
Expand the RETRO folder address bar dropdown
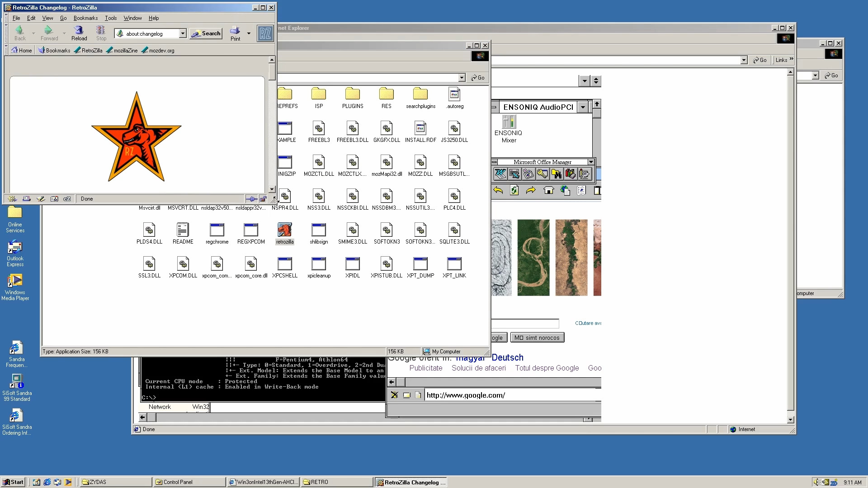tap(462, 78)
